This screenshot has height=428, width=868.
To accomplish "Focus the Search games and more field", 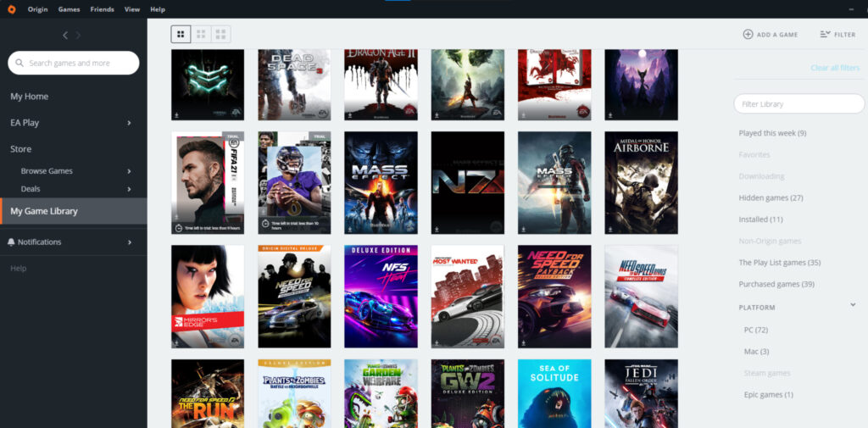I will point(74,63).
